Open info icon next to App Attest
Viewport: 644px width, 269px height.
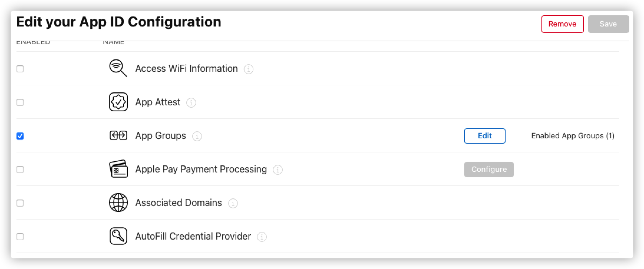pyautogui.click(x=191, y=102)
